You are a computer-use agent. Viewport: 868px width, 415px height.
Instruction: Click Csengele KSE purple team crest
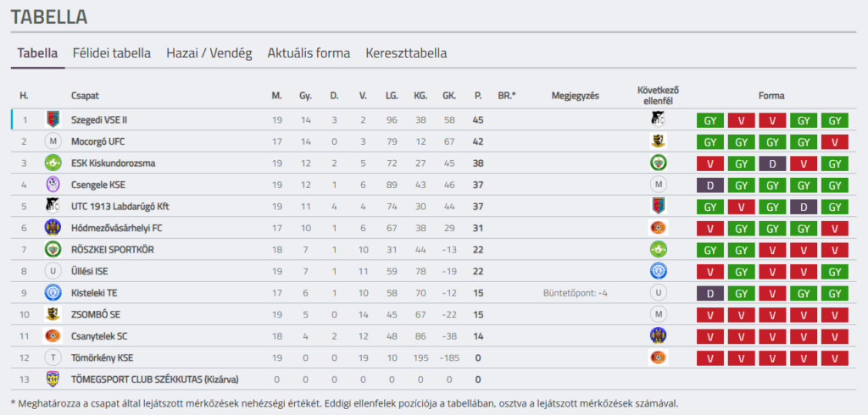(x=53, y=185)
